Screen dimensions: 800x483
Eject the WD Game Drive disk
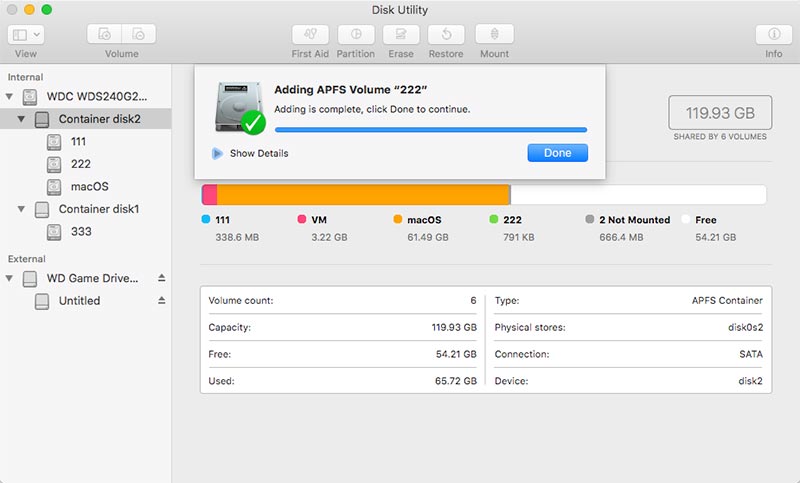[161, 278]
